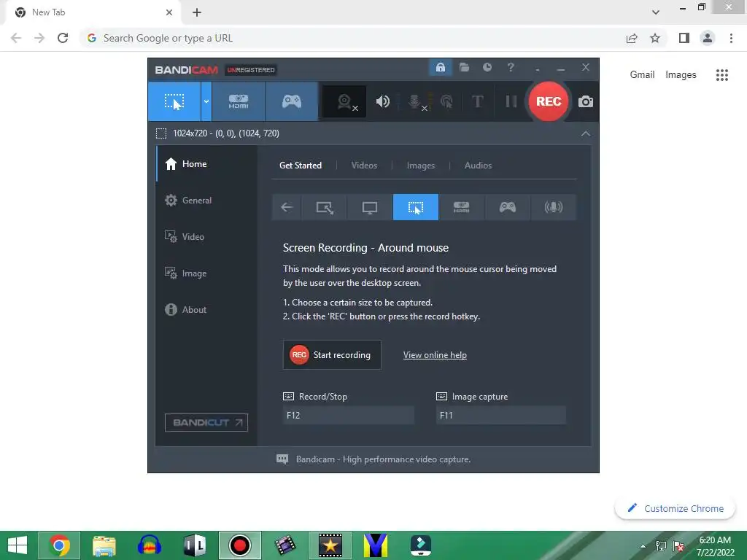
Task: Click the lock icon in Bandicam title bar
Action: [x=440, y=68]
